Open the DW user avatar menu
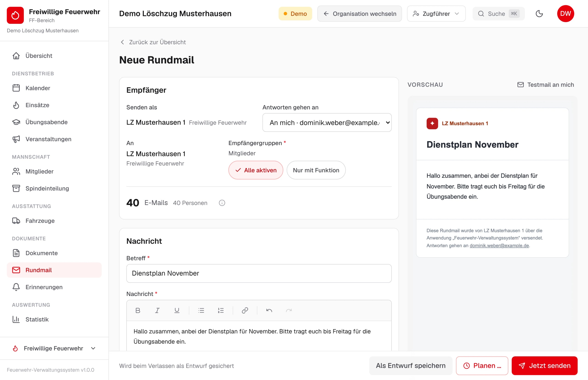This screenshot has height=380, width=588. tap(565, 14)
